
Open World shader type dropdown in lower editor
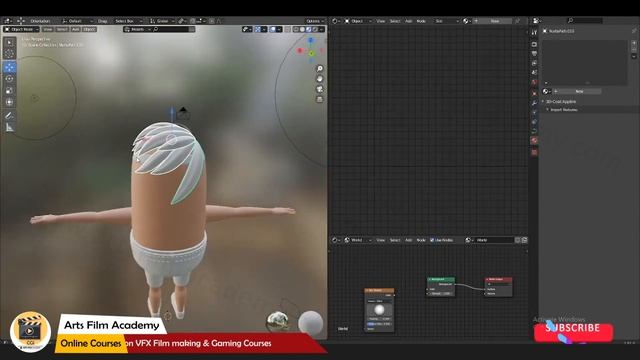[x=358, y=240]
